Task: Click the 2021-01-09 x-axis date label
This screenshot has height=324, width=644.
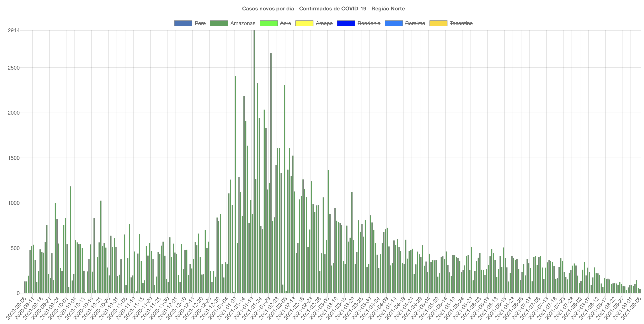Action: coord(227,308)
